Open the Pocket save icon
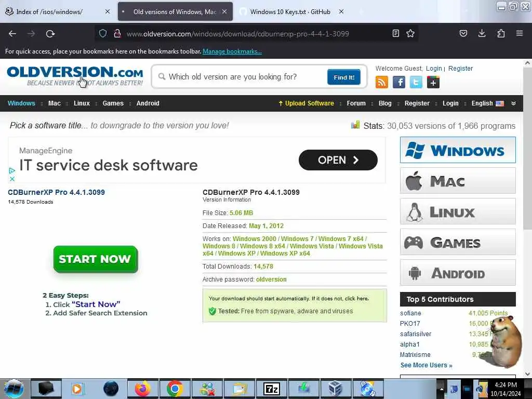 (x=463, y=33)
